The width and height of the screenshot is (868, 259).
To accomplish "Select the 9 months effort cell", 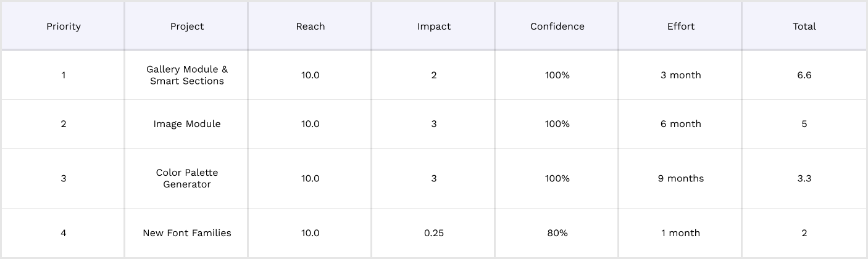I will 680,178.
